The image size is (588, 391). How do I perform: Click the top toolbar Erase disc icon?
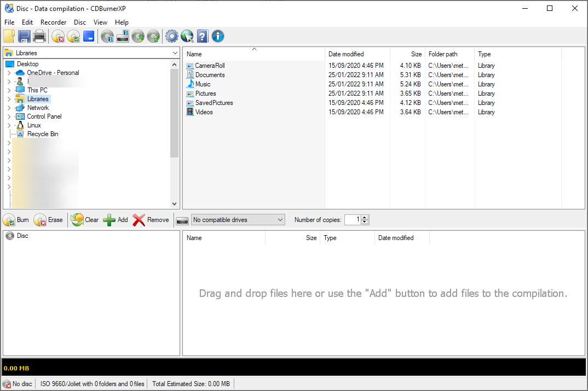click(x=58, y=36)
